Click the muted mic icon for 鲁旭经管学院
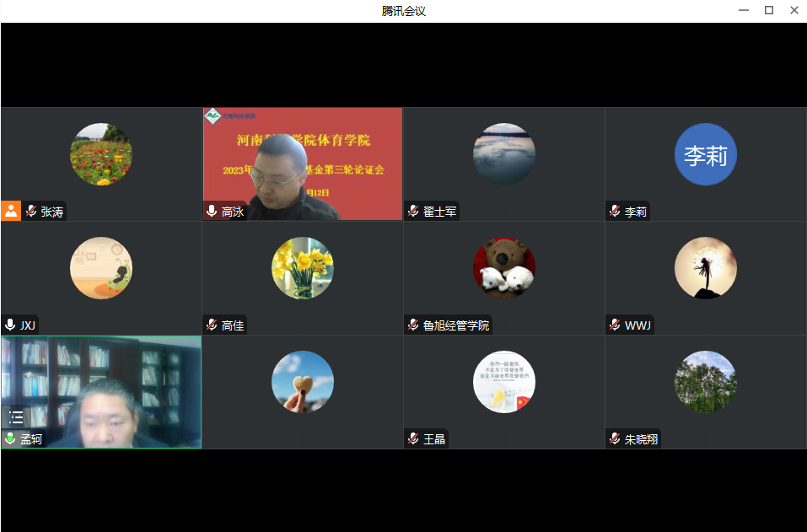807x532 pixels. click(413, 325)
